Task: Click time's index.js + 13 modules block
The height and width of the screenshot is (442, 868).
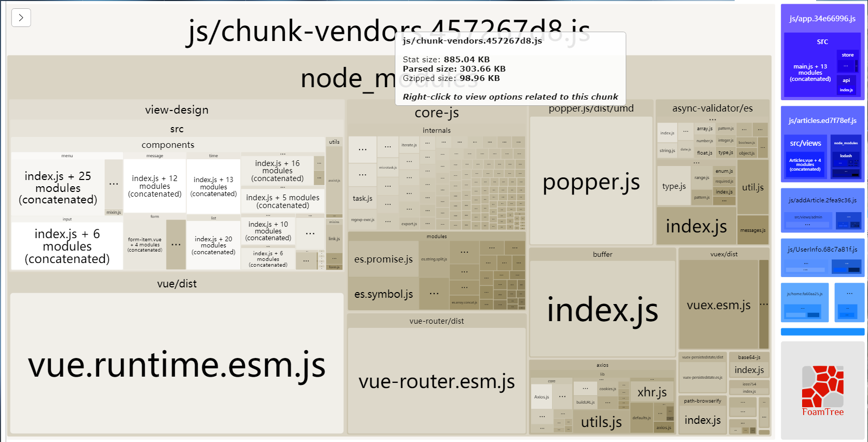Action: [x=214, y=186]
